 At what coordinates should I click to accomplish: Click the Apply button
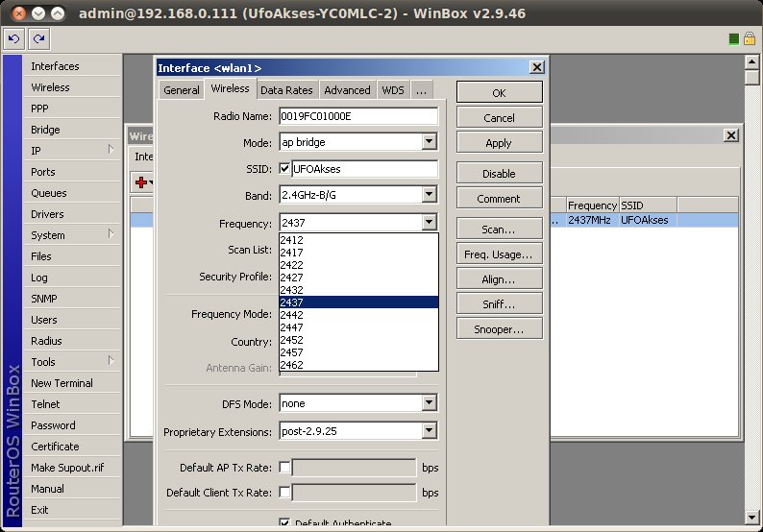499,143
